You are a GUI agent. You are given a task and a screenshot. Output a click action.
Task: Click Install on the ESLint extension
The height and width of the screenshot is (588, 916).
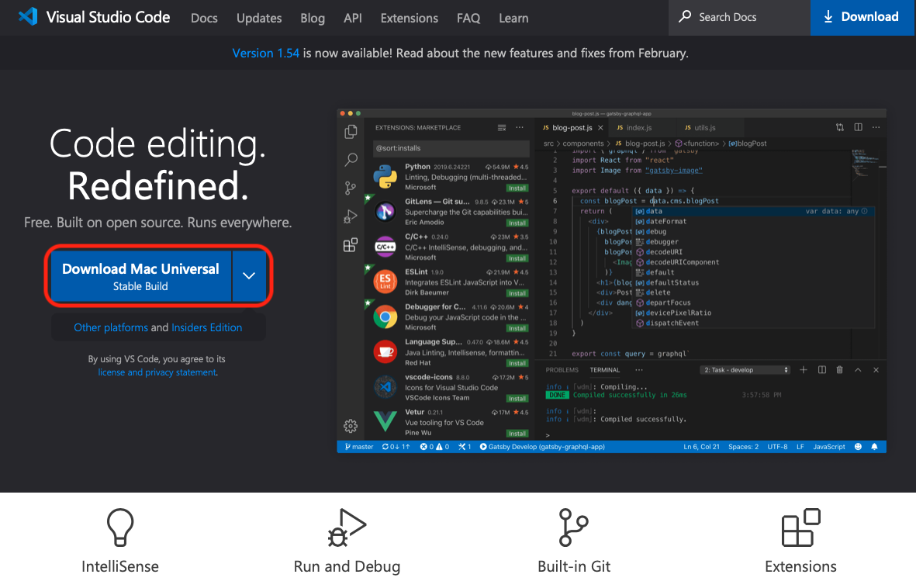coord(517,293)
